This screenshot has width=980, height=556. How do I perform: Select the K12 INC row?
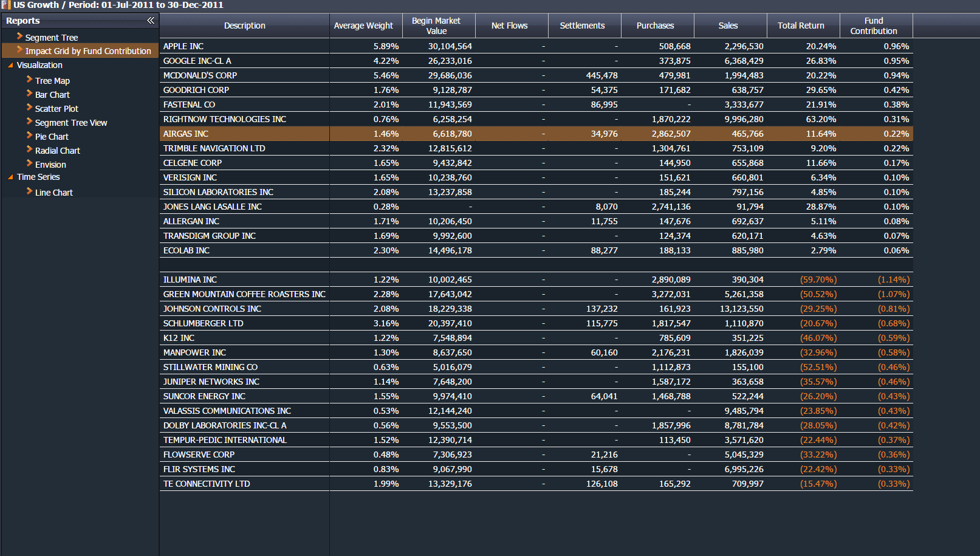(536, 338)
